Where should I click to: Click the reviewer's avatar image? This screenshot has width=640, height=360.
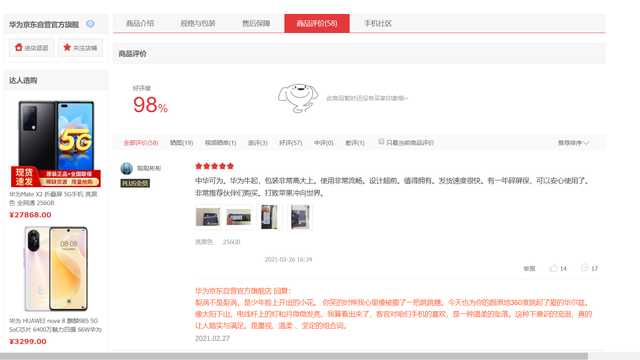pos(127,168)
